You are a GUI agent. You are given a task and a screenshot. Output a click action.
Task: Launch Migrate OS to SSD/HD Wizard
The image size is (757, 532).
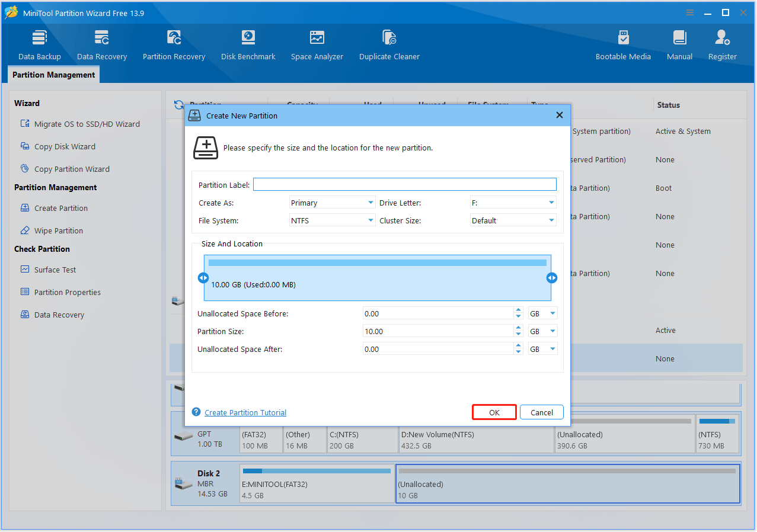coord(81,124)
